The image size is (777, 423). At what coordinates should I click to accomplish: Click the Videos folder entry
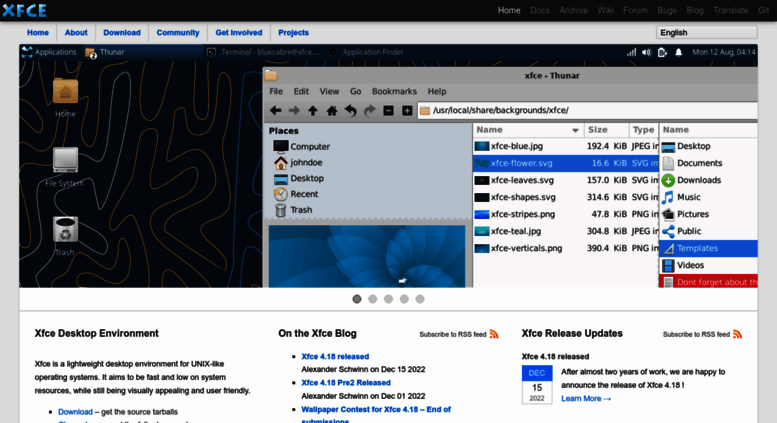tap(709, 265)
